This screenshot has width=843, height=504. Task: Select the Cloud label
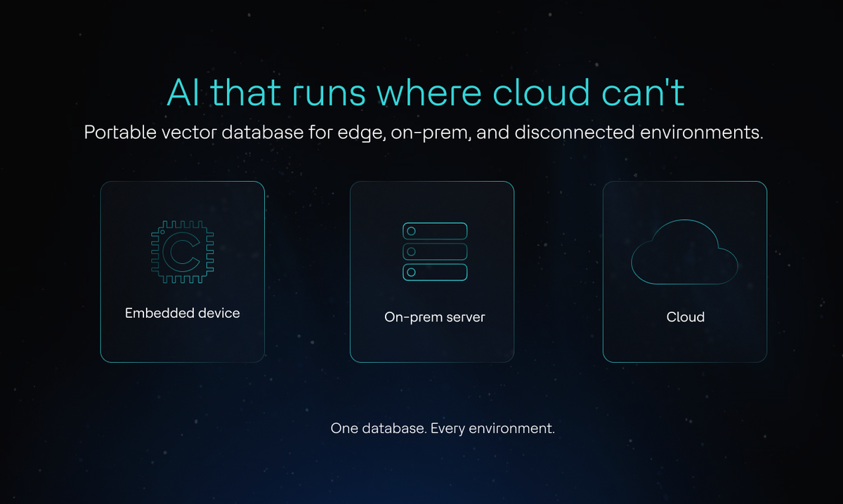[685, 317]
